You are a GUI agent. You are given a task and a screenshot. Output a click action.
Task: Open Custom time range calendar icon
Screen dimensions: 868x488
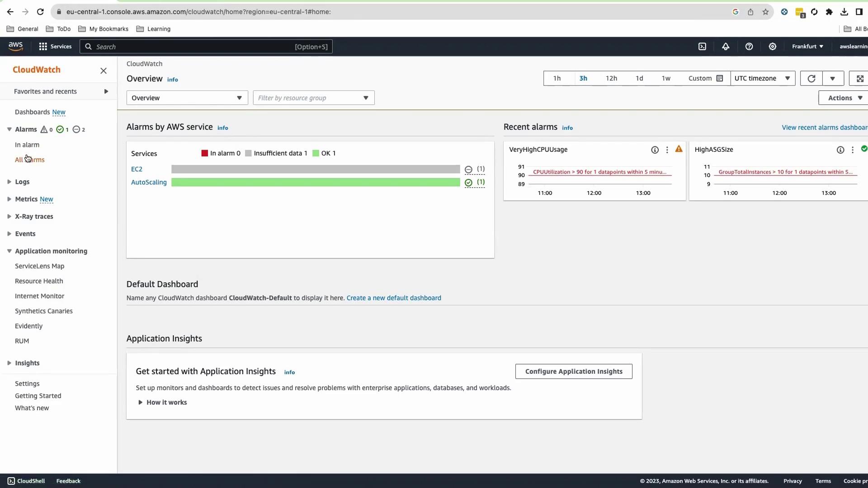[x=720, y=78]
